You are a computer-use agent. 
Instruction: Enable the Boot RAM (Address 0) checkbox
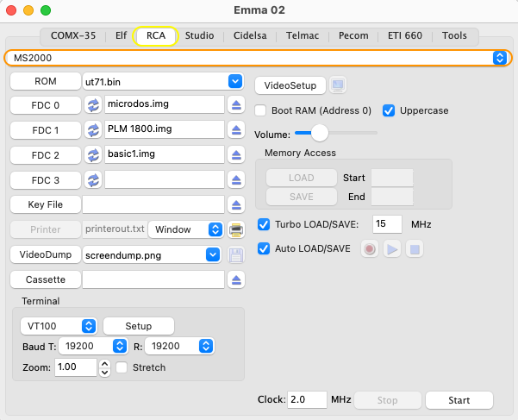pyautogui.click(x=260, y=110)
